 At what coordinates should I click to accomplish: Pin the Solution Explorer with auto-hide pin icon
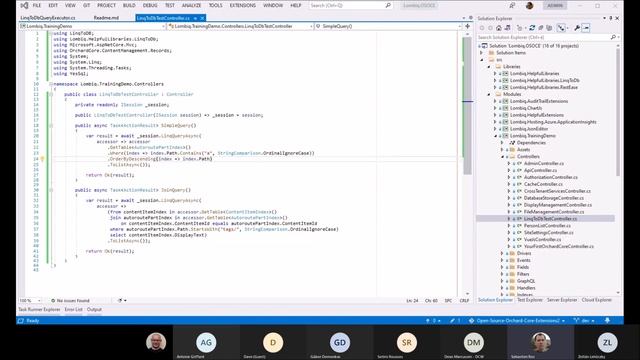click(611, 18)
